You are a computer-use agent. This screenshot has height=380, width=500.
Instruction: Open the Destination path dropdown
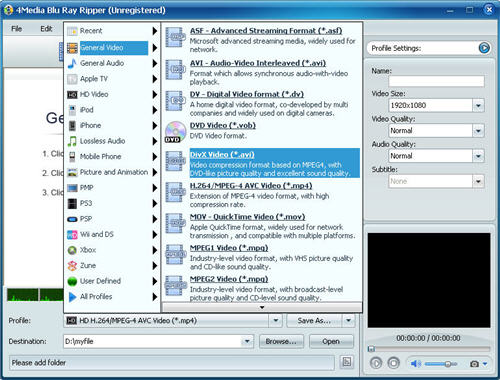point(247,341)
